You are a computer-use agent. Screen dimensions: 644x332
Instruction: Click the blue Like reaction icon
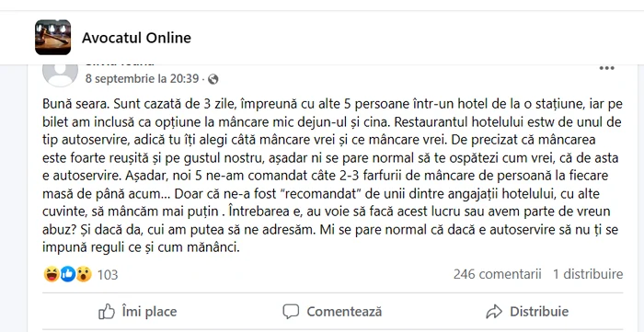pos(68,274)
